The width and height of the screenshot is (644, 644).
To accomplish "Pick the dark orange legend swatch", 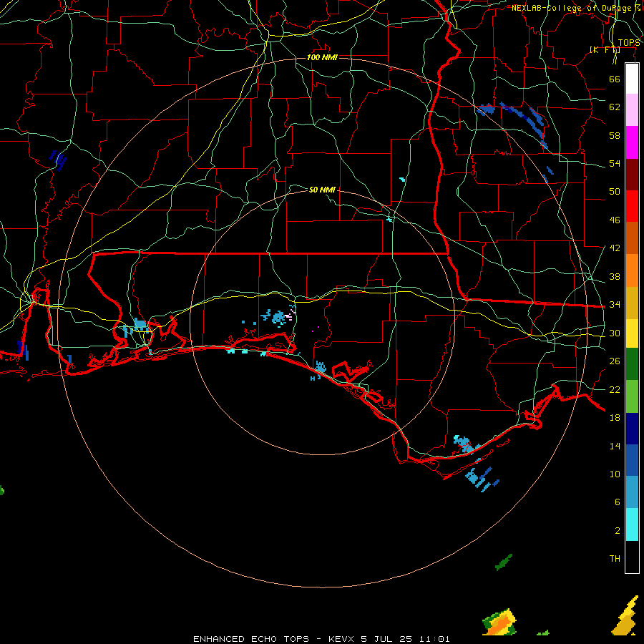I will 632,238.
